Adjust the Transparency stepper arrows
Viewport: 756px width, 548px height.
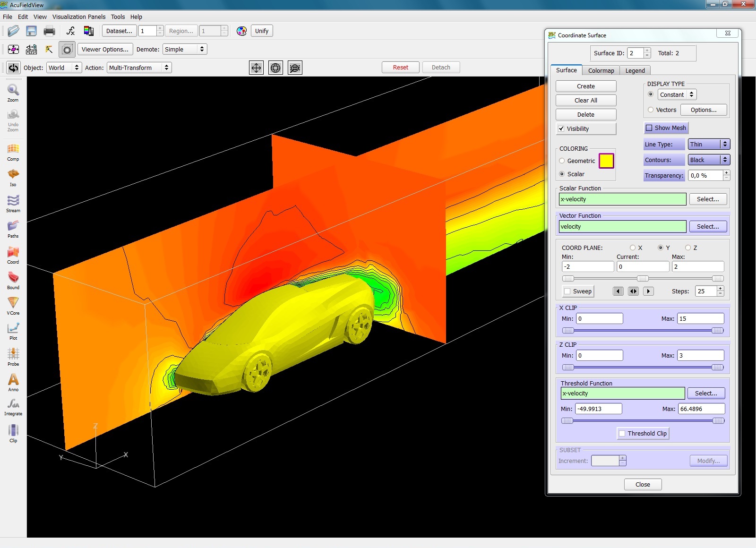click(x=727, y=176)
